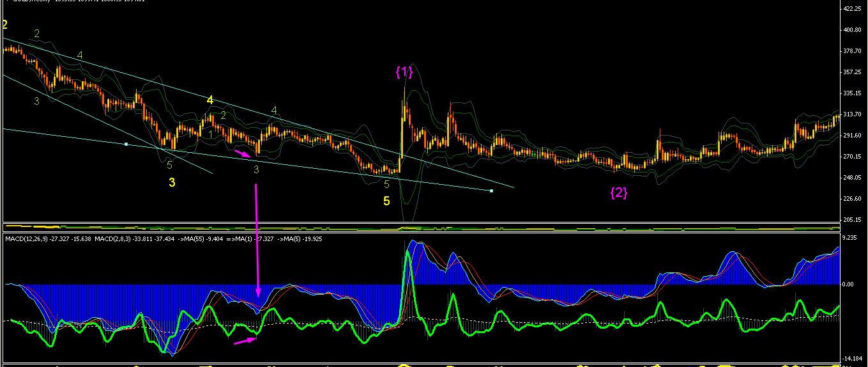Select the magenta {2} wave label

[x=618, y=192]
